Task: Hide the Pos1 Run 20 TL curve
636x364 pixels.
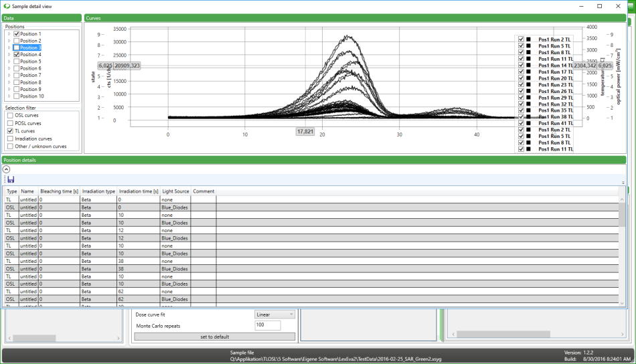Action: [522, 78]
